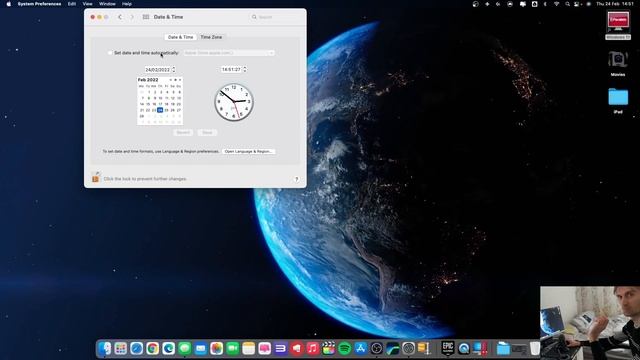Go to next month in calendar
The height and width of the screenshot is (360, 640).
tap(180, 80)
